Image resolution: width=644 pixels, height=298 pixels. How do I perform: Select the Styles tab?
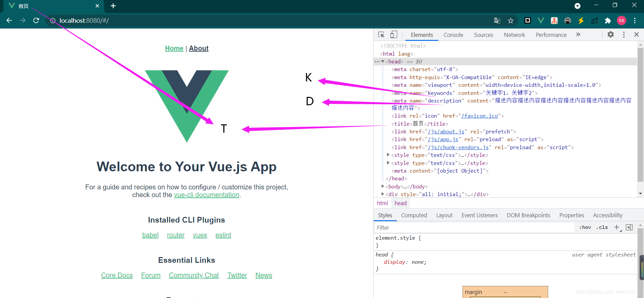point(385,215)
